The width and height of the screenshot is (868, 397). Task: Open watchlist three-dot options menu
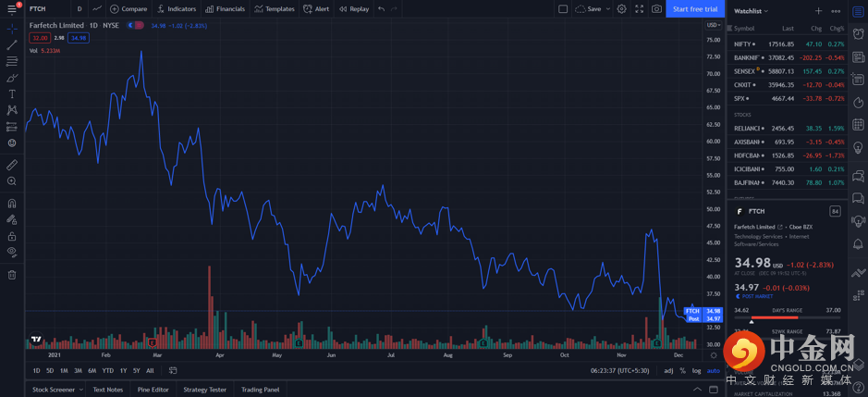click(x=836, y=11)
